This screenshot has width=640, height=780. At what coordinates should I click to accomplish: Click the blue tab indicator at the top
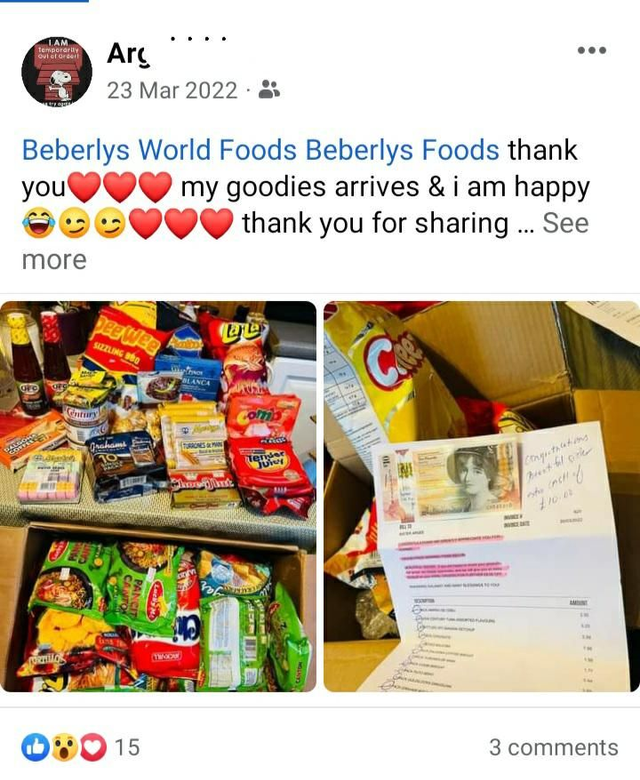(44, 1)
